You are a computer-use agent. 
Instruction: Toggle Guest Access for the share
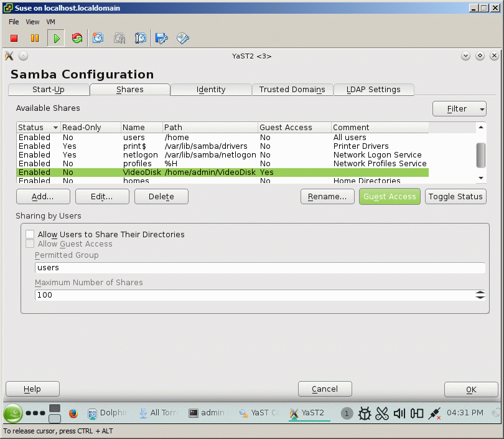point(390,197)
